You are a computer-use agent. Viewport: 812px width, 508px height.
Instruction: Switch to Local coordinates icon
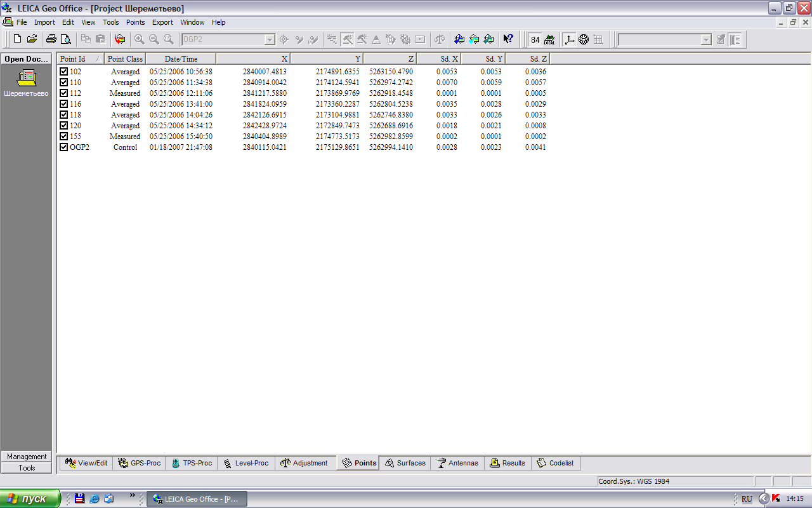pos(549,39)
